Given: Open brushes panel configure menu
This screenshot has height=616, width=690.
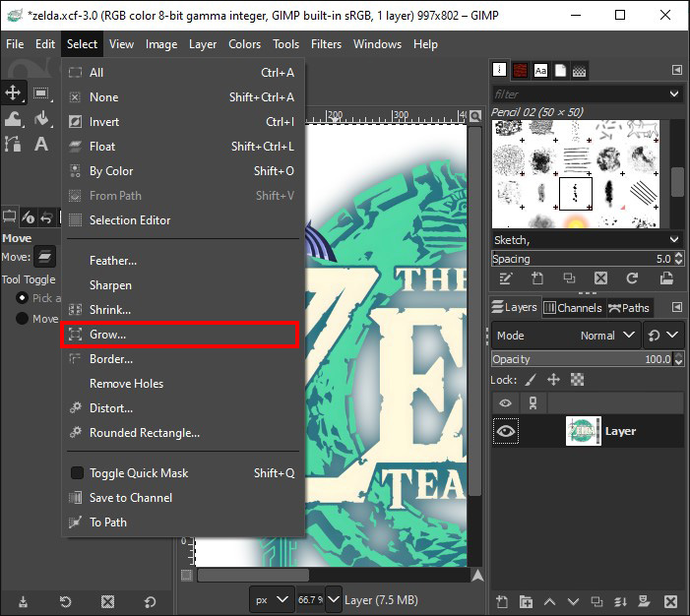Looking at the screenshot, I should click(677, 70).
